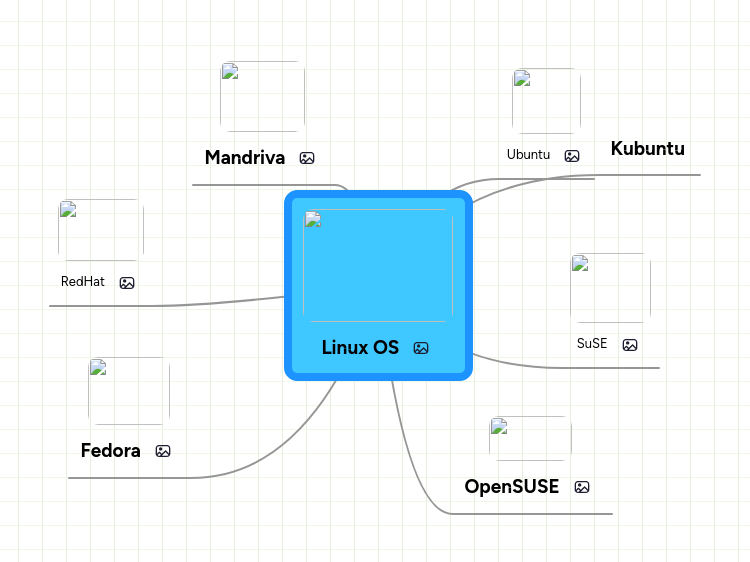Select the Linux OS central image placeholder
The image size is (750, 562).
[378, 265]
